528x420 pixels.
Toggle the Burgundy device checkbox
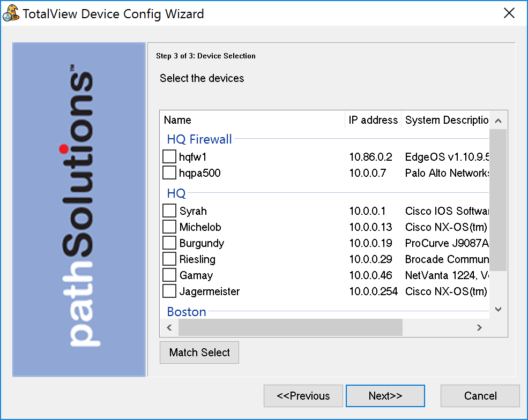coord(169,243)
